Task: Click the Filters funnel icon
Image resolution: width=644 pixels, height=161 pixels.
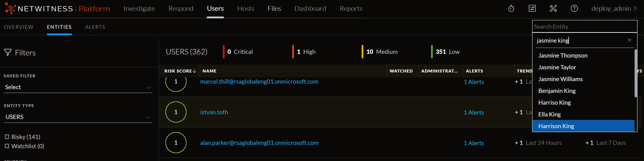Action: [x=8, y=52]
